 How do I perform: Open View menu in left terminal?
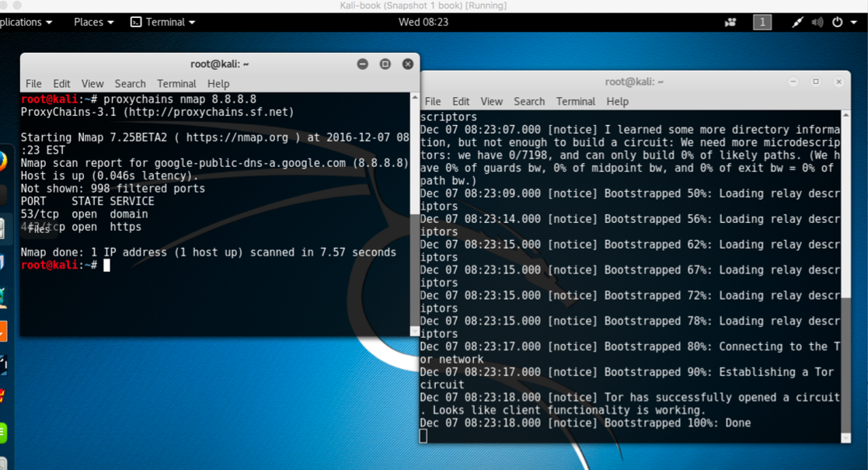tap(92, 84)
